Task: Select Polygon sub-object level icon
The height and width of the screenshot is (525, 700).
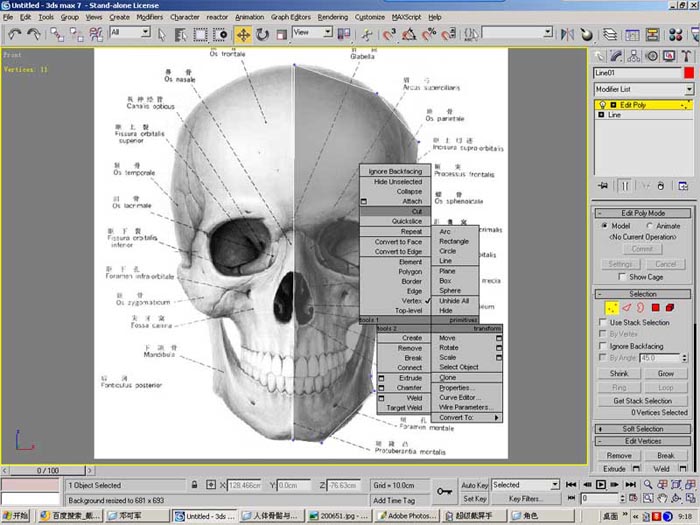Action: point(655,308)
